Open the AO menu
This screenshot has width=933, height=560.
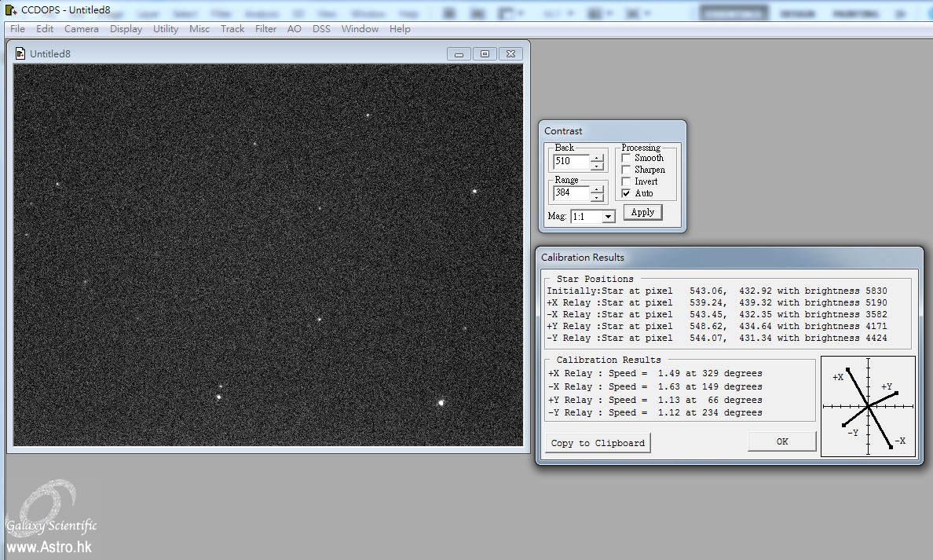pyautogui.click(x=295, y=29)
